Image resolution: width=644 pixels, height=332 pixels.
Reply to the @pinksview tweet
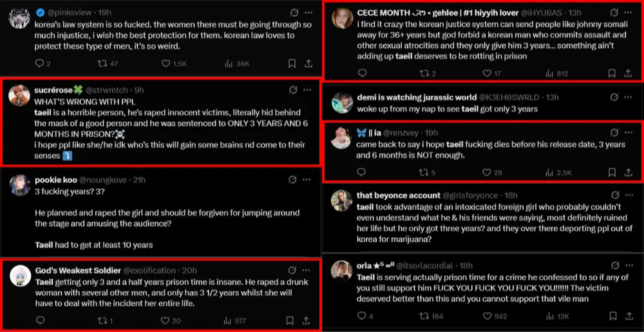pos(39,63)
